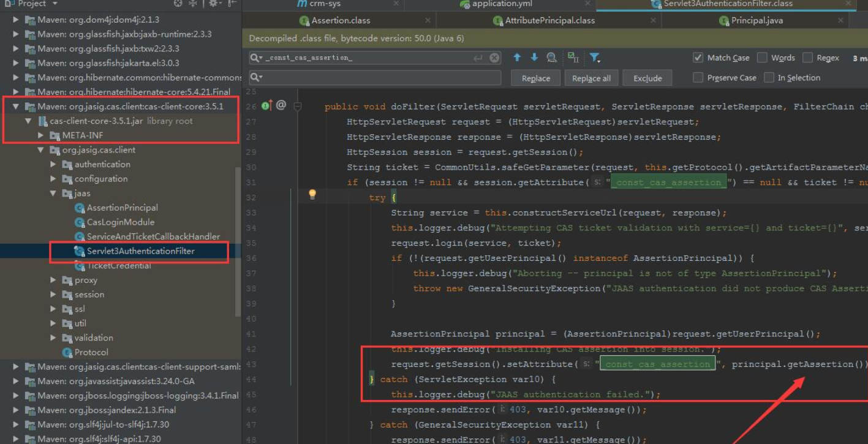Open replace history via the magnifier in the replace field
The image size is (868, 444).
(257, 78)
